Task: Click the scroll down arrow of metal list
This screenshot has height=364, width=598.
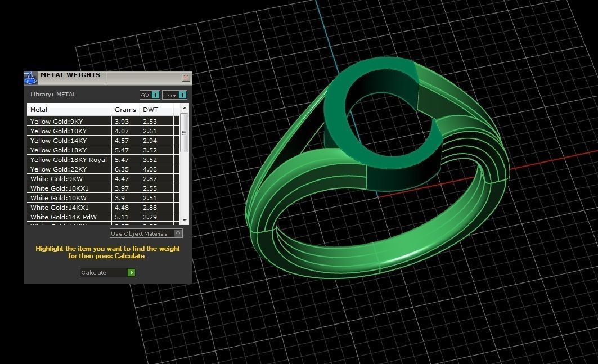Action: point(185,221)
